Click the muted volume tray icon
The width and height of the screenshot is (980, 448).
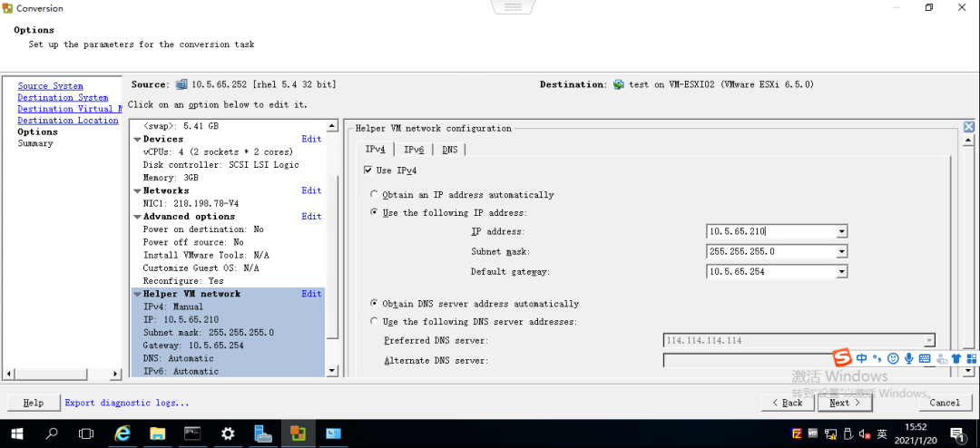865,433
